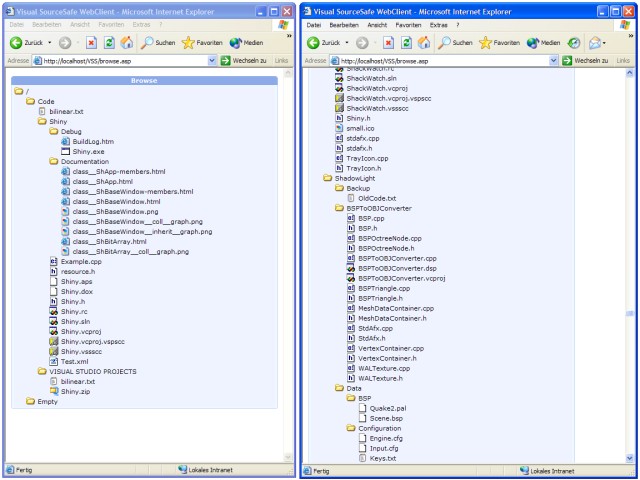Image resolution: width=640 pixels, height=480 pixels.
Task: Open address dropdown in right window
Action: 553,61
